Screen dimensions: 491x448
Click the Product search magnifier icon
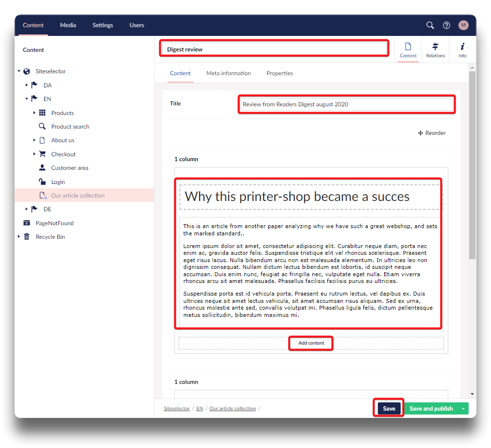pos(42,126)
